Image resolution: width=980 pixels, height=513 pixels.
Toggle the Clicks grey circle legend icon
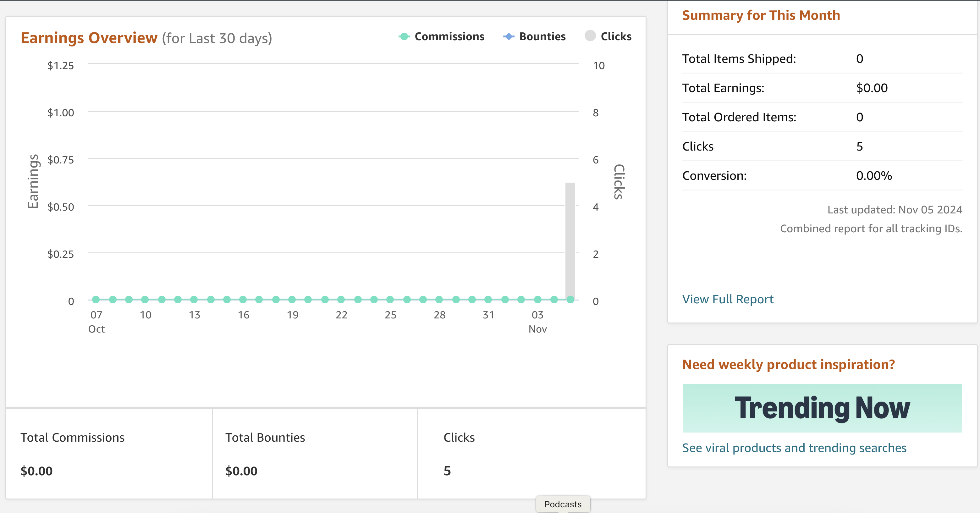[590, 36]
